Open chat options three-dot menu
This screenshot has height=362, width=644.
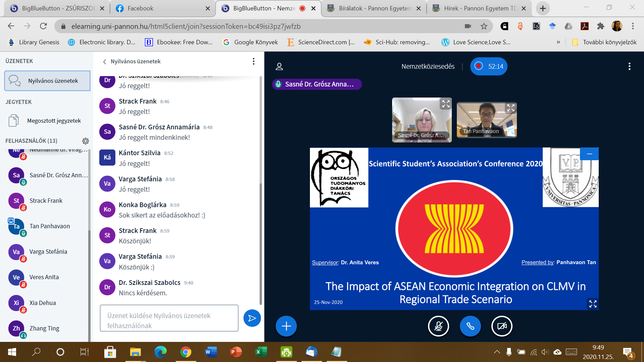click(254, 61)
